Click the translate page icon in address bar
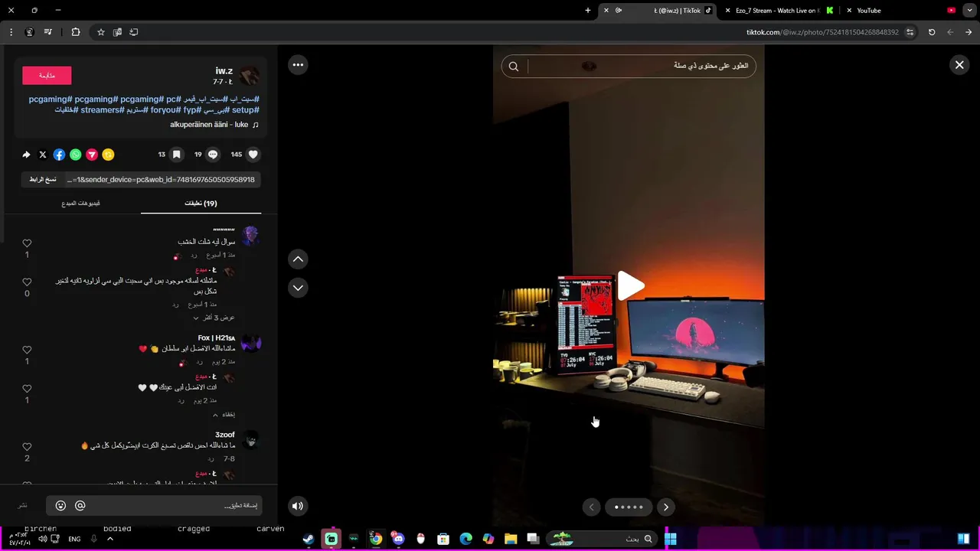This screenshot has height=551, width=980. [117, 32]
